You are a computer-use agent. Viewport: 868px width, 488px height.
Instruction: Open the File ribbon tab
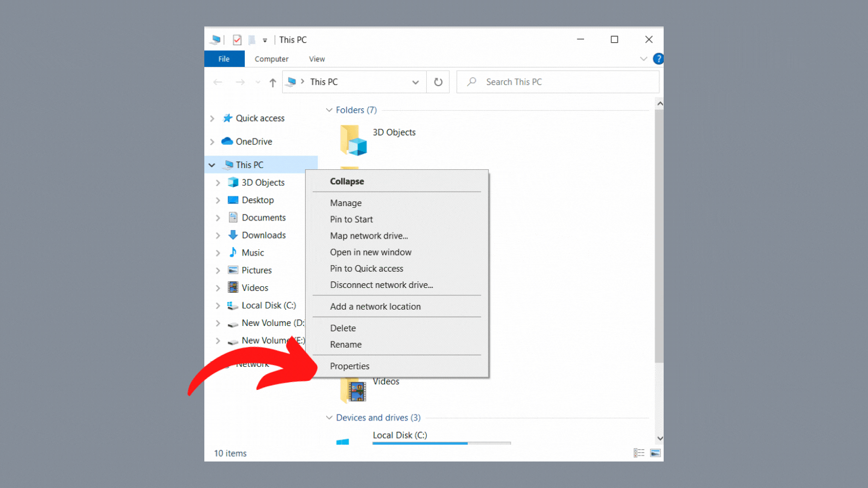click(x=224, y=59)
